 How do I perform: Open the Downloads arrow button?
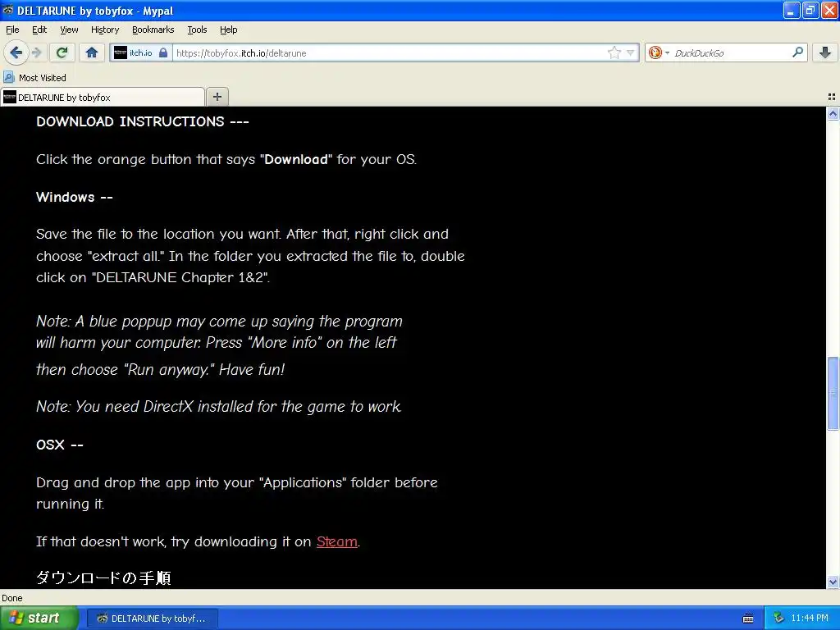tap(825, 52)
